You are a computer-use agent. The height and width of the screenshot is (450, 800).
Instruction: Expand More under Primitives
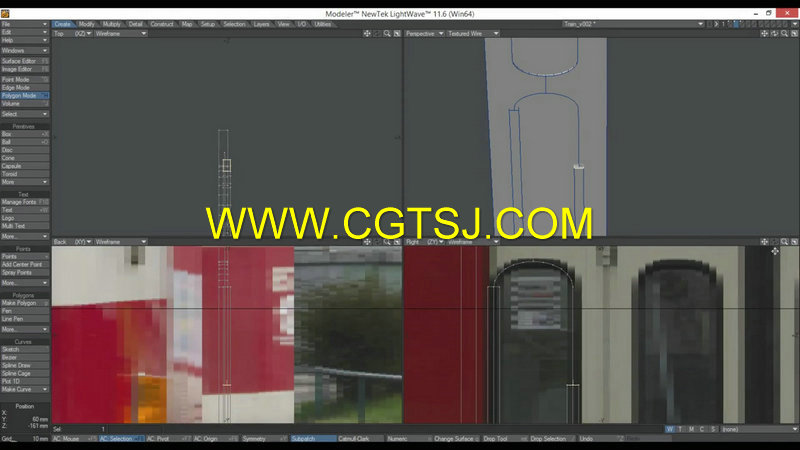(24, 182)
